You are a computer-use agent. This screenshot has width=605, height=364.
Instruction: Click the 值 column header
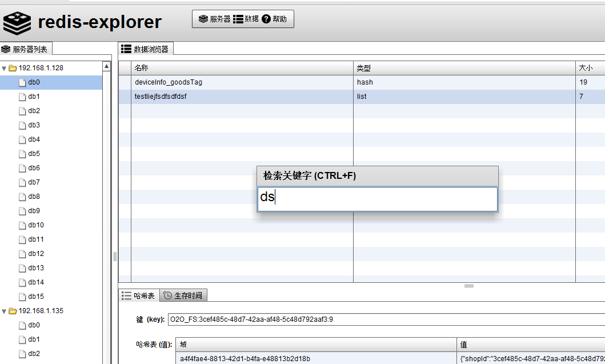tap(531, 345)
